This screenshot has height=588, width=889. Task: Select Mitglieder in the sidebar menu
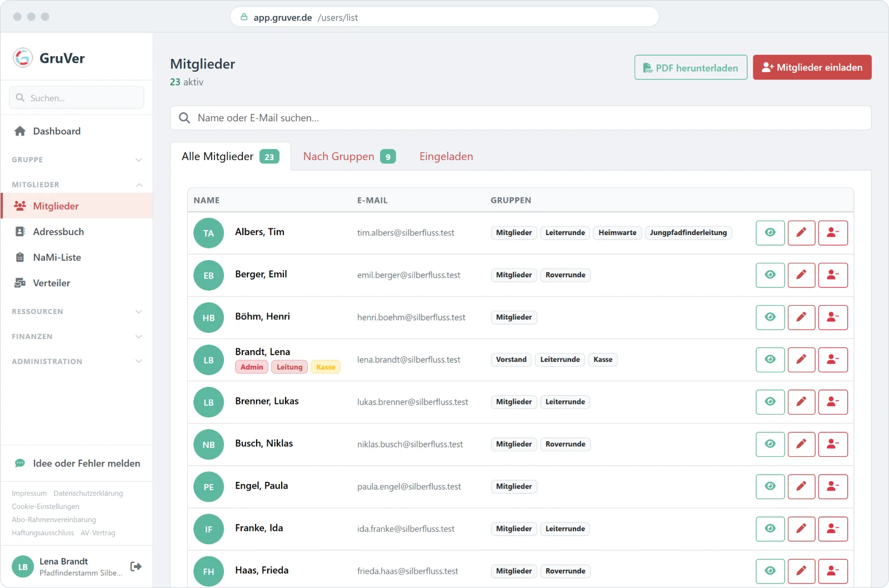[77, 206]
